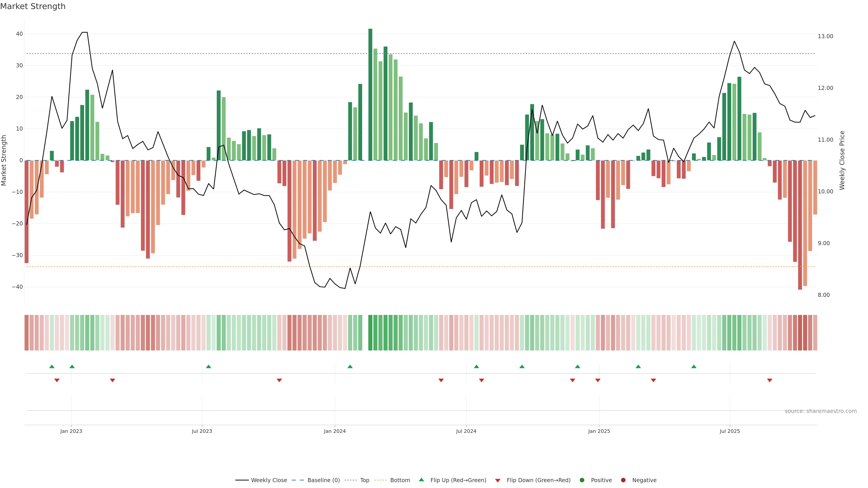Click the darkest green heatmap strip cell
Viewport: 868px width, 488px height.
370,333
